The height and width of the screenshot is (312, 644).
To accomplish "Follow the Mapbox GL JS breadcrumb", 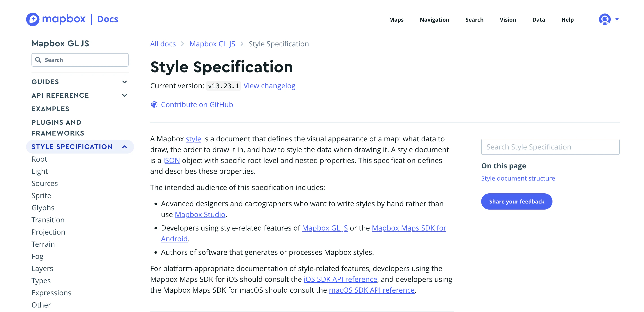I will [x=212, y=44].
